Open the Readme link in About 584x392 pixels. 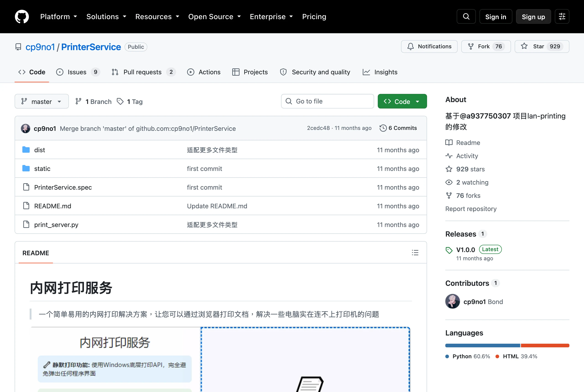tap(463, 142)
